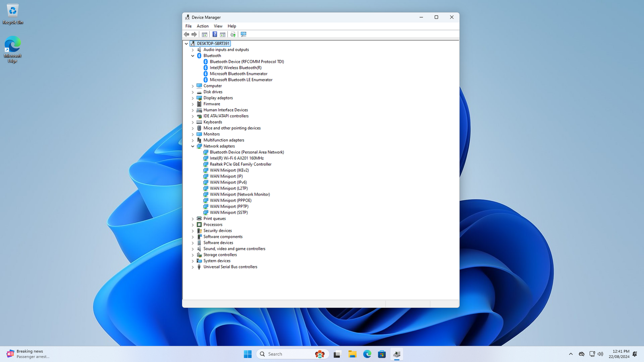Click the Back arrow in Device Manager toolbar
This screenshot has width=644, height=362.
[x=186, y=34]
